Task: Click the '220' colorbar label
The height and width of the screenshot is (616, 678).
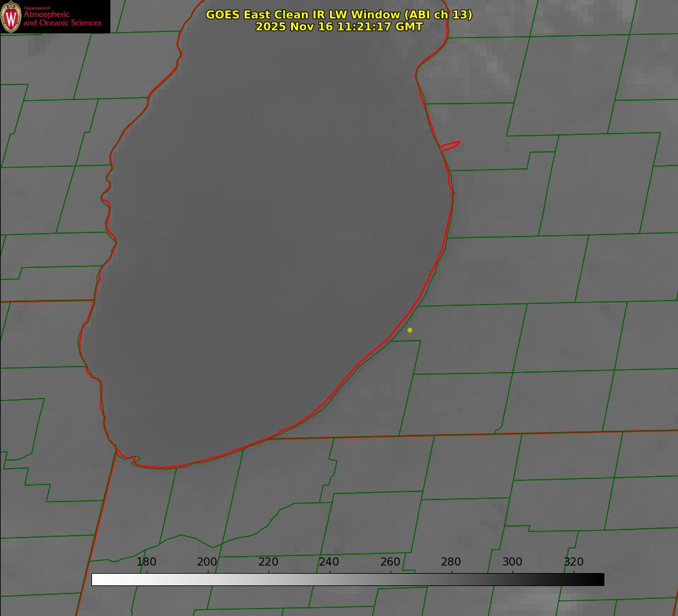Action: [x=268, y=562]
